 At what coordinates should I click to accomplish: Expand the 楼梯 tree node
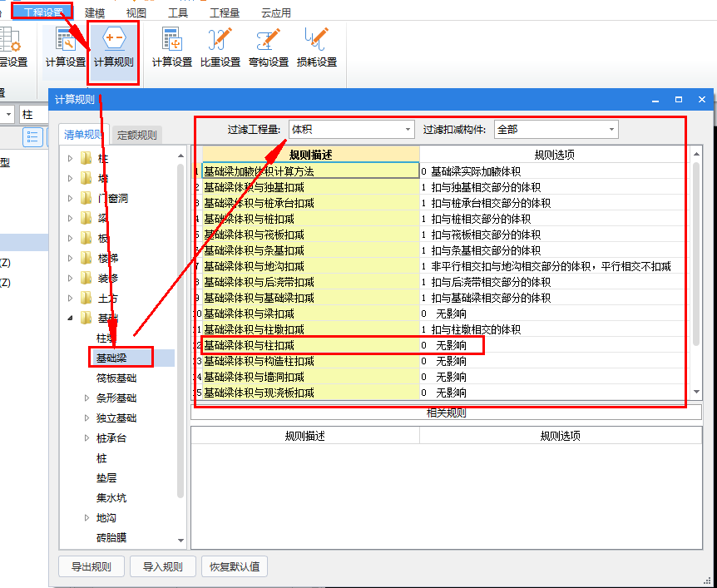(70, 258)
